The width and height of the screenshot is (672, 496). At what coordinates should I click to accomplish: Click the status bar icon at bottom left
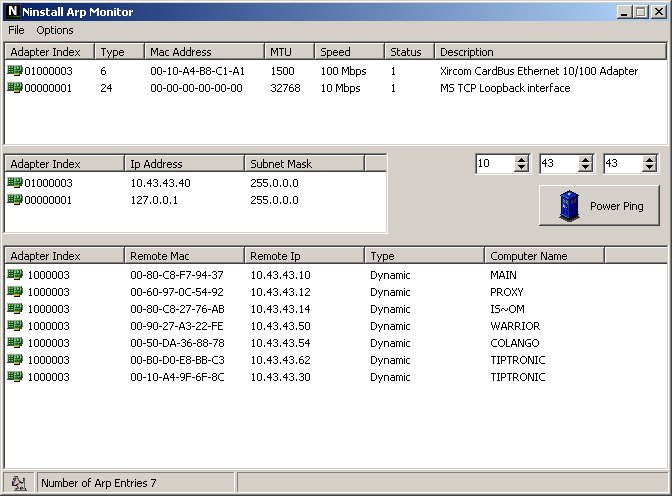(18, 483)
